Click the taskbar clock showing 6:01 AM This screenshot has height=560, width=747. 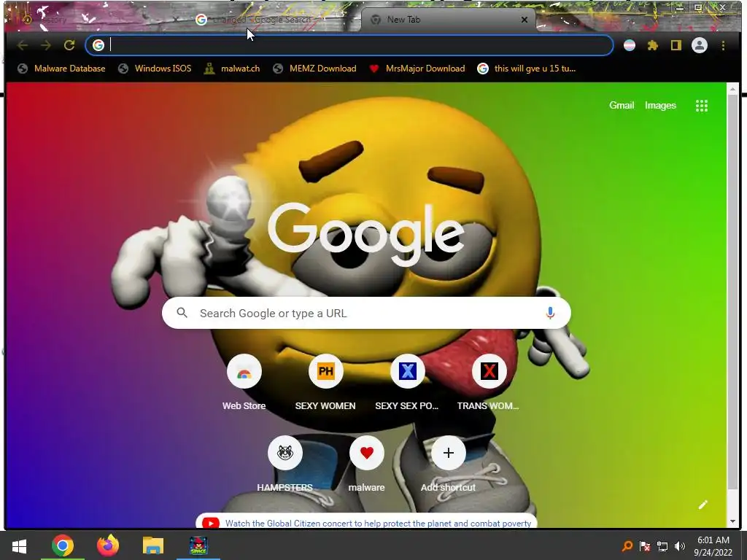click(x=713, y=546)
